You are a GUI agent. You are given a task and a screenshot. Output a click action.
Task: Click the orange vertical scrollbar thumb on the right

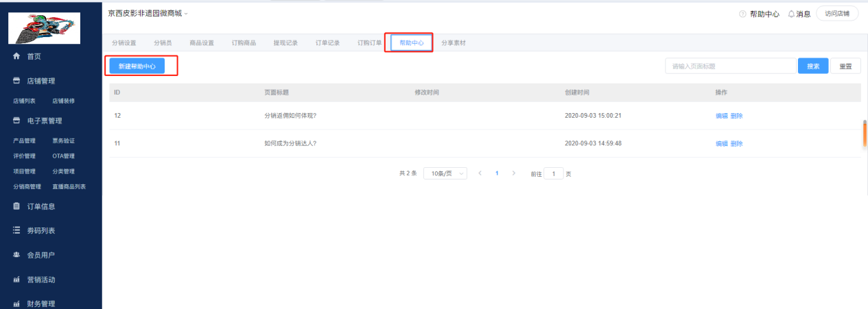click(865, 134)
